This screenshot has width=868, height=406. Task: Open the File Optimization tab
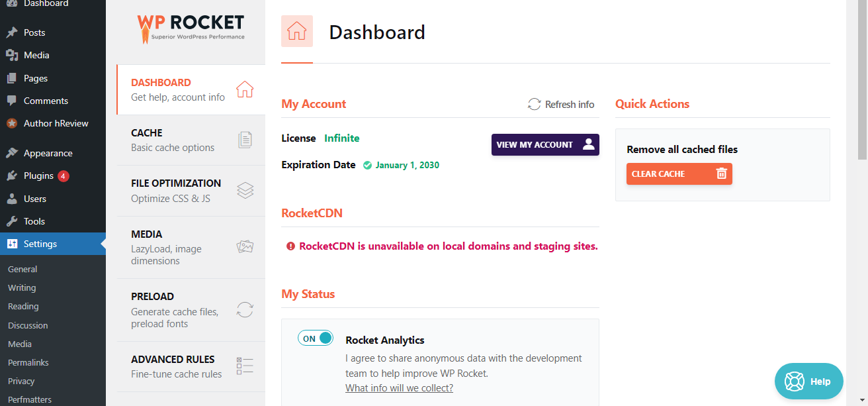click(x=176, y=191)
